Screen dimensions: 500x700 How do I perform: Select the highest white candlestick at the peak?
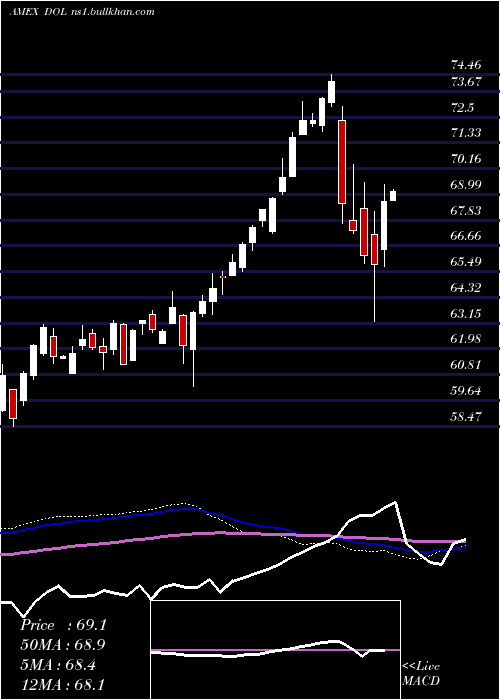tap(331, 92)
